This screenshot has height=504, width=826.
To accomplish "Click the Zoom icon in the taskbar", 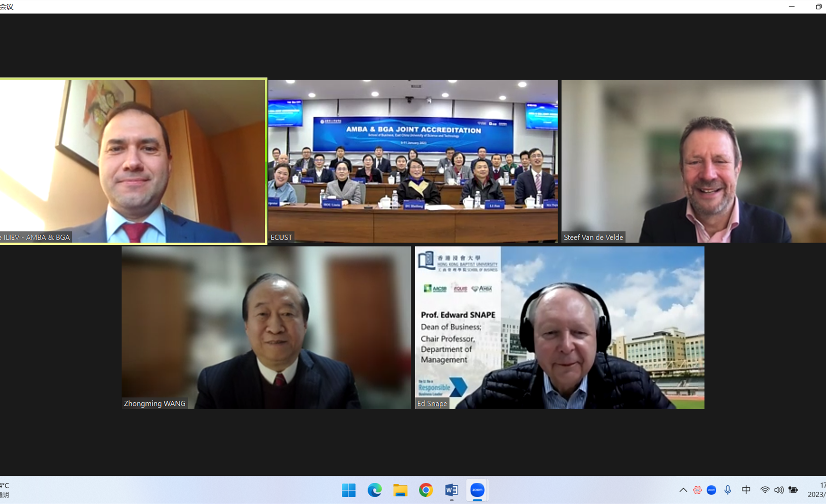I will 477,490.
